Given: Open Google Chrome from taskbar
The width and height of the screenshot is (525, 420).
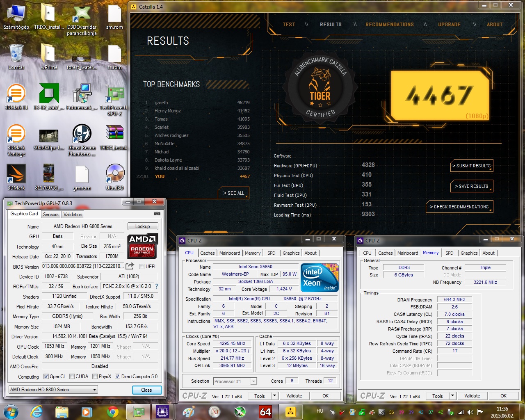Looking at the screenshot, I should [112, 411].
